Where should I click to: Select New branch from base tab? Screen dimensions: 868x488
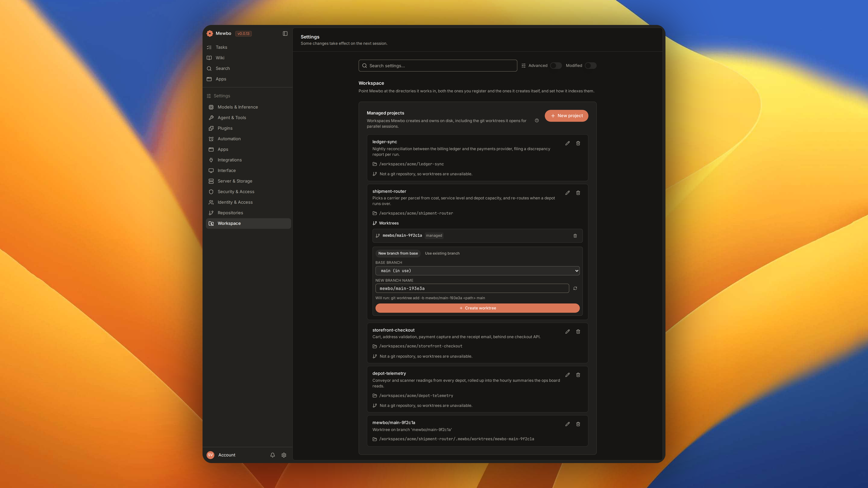tap(398, 253)
